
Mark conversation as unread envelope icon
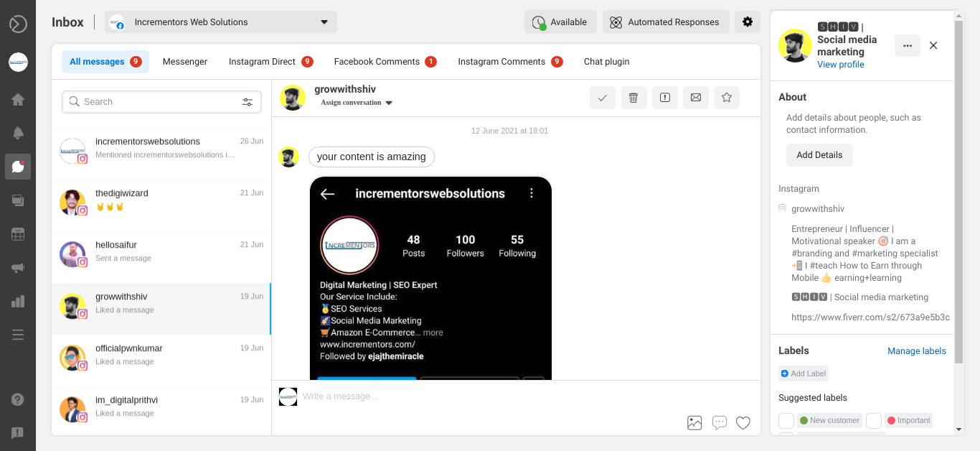696,98
